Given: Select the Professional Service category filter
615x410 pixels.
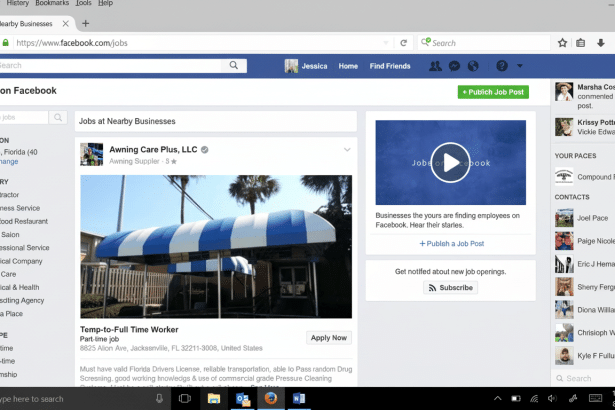Looking at the screenshot, I should click(x=24, y=248).
